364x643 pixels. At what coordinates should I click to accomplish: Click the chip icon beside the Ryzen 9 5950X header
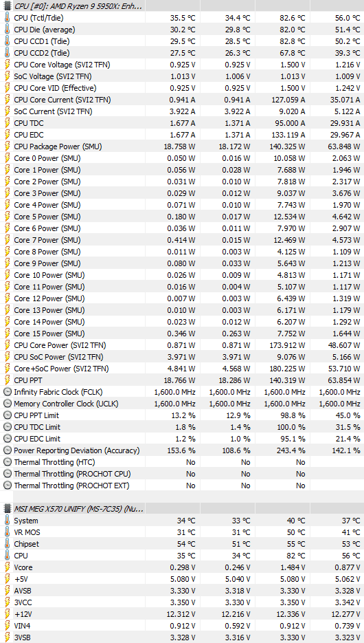tap(7, 6)
